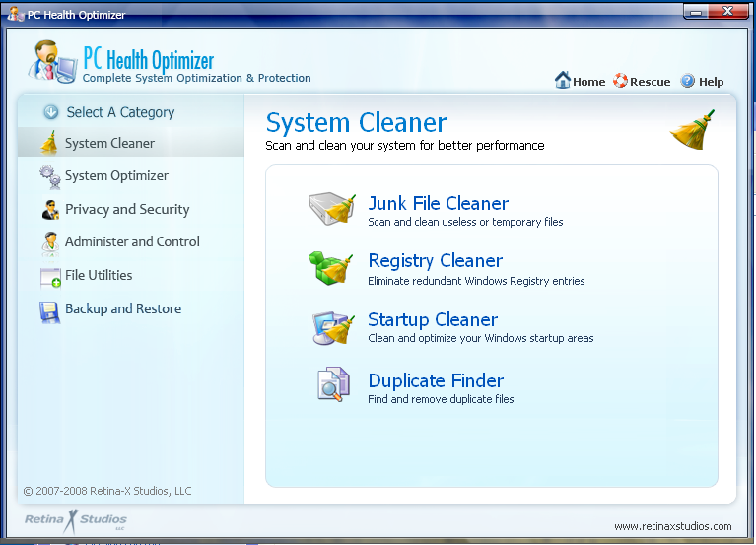Viewport: 756px width, 545px height.
Task: Open the File Utilities category
Action: (x=99, y=275)
